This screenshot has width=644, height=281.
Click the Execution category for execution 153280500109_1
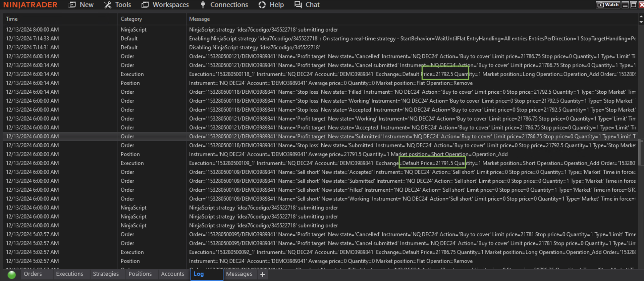(132, 163)
